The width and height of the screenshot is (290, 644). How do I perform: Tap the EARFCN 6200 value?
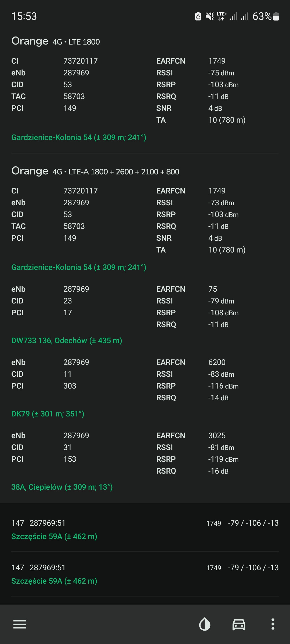point(217,362)
